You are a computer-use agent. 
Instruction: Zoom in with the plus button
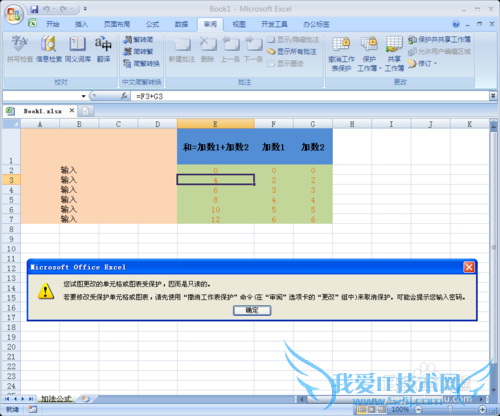tap(482, 409)
